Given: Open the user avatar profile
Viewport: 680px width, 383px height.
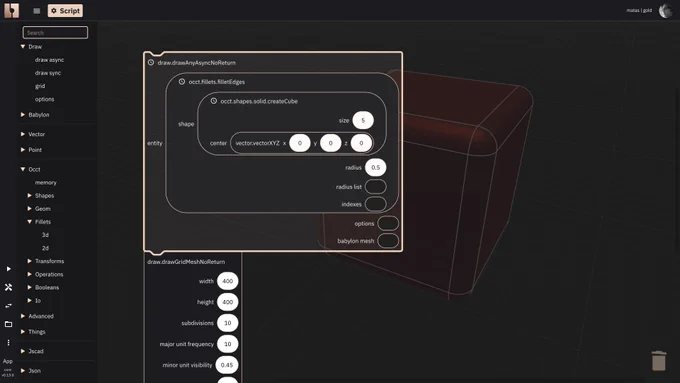Looking at the screenshot, I should tap(666, 10).
